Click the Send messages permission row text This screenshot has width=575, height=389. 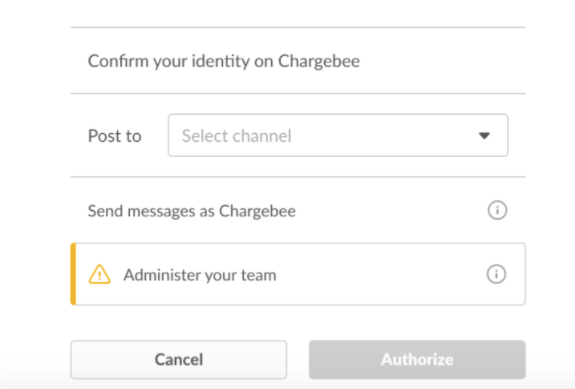192,212
